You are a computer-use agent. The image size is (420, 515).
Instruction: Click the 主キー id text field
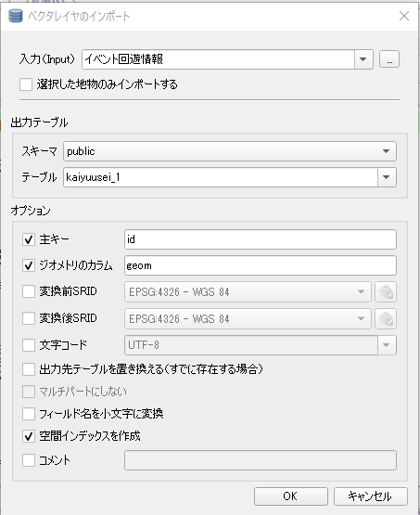pyautogui.click(x=261, y=239)
